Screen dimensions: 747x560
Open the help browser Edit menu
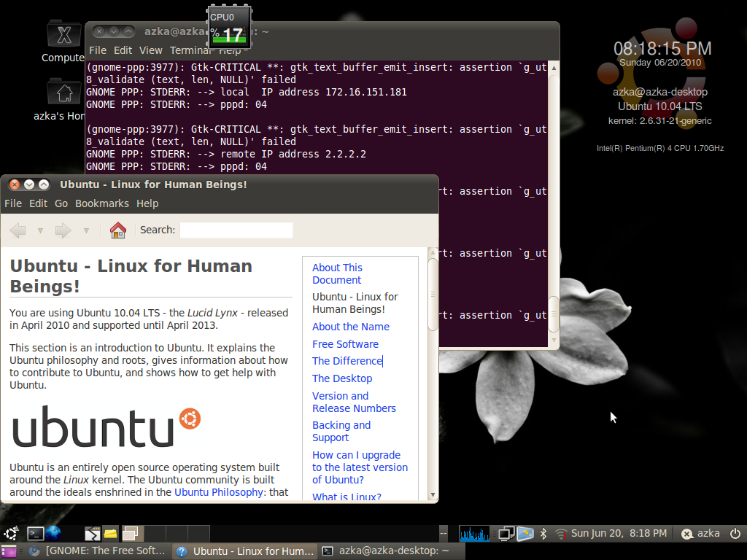[38, 203]
